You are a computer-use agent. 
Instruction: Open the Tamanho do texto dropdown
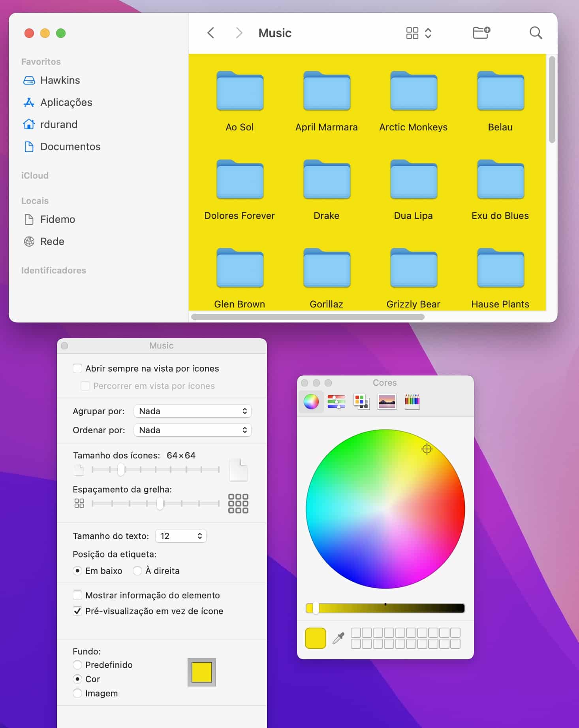[x=181, y=536]
